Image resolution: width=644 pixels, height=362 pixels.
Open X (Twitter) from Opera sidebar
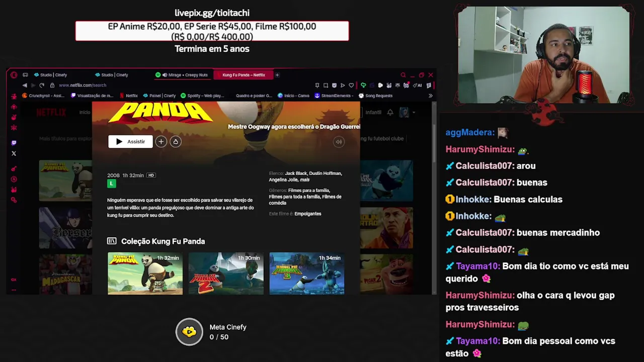[14, 153]
